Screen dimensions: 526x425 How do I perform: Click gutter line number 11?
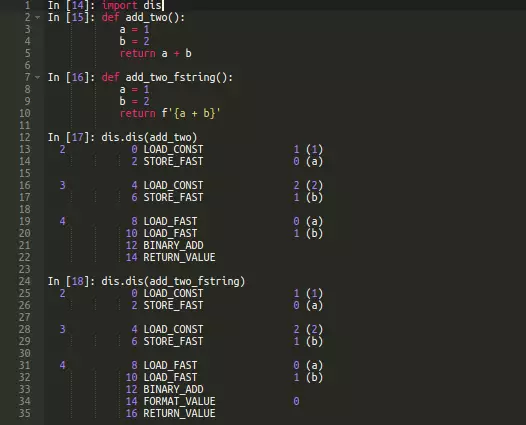click(24, 125)
